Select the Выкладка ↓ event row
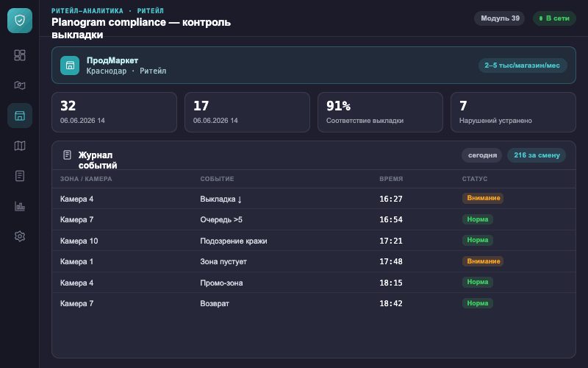588x368 pixels. pos(314,198)
